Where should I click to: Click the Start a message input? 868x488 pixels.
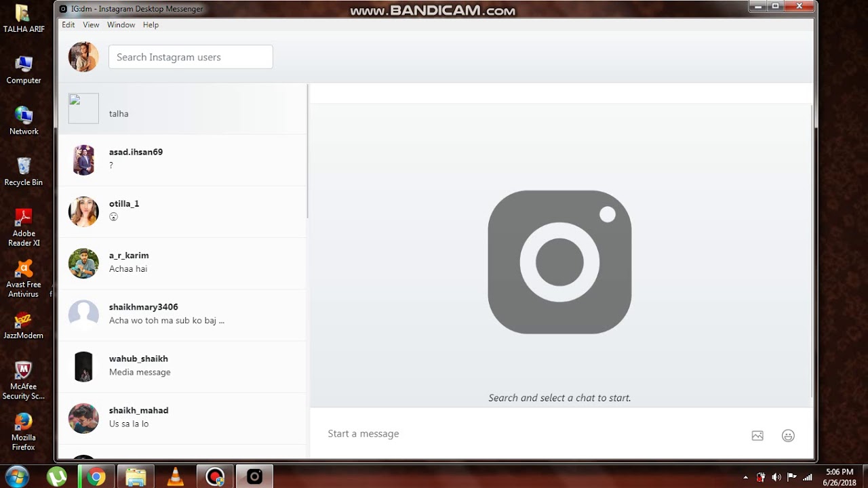(x=532, y=434)
